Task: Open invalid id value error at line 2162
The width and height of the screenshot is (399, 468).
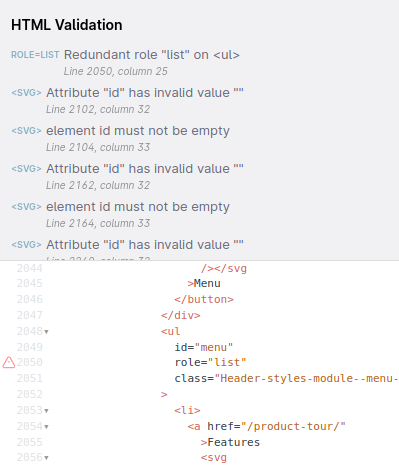Action: (x=145, y=169)
